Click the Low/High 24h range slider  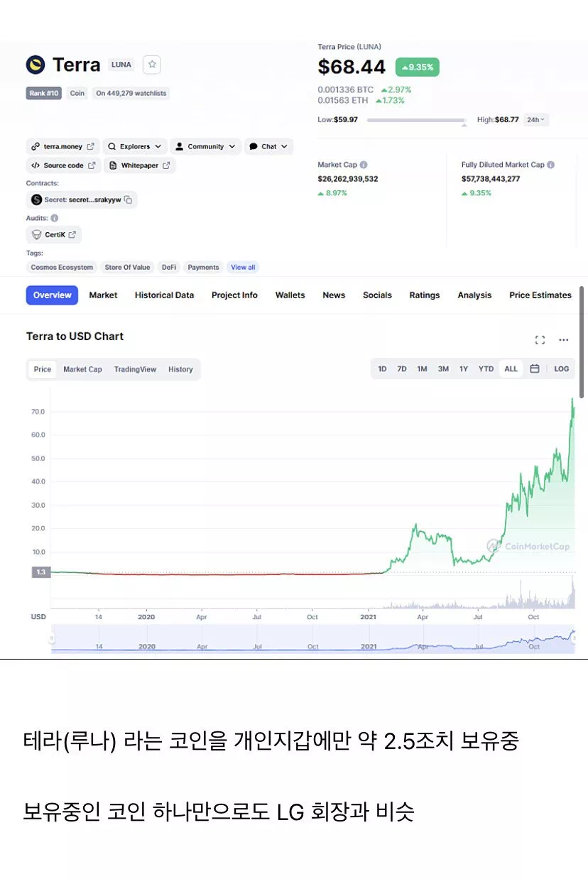pos(417,121)
